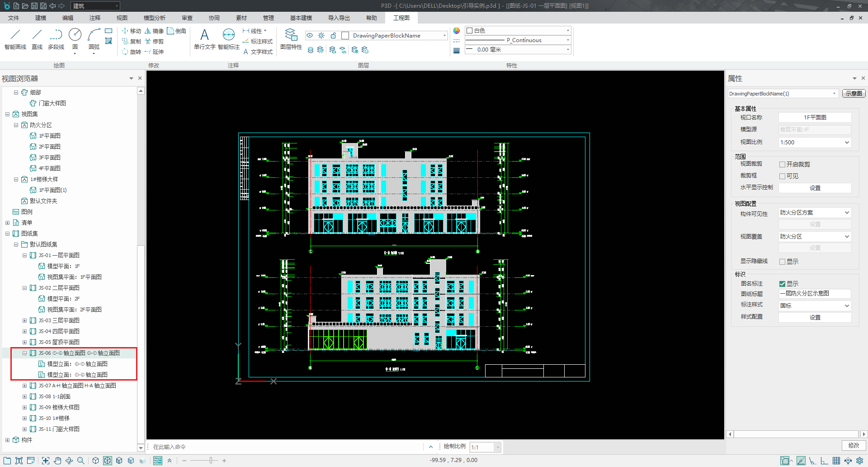This screenshot has width=868, height=467.
Task: Open the 构件可见性 防火分区方案 dropdown
Action: tap(815, 213)
